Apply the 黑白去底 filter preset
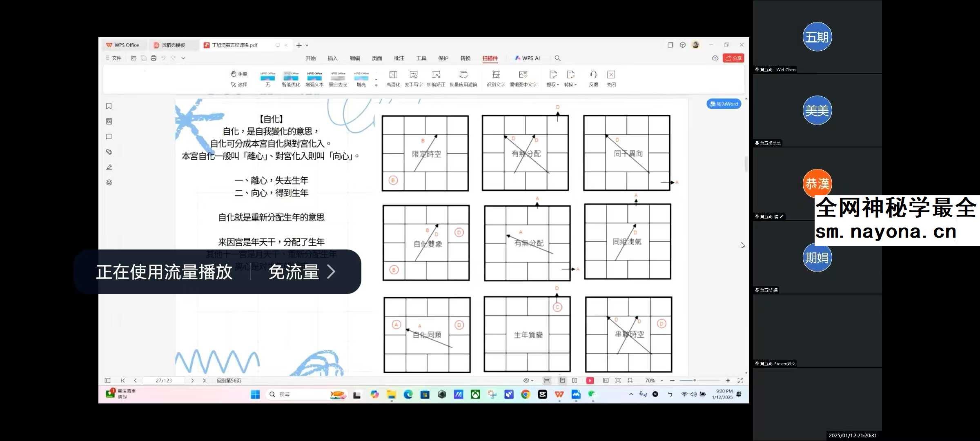This screenshot has width=980, height=441. [338, 79]
